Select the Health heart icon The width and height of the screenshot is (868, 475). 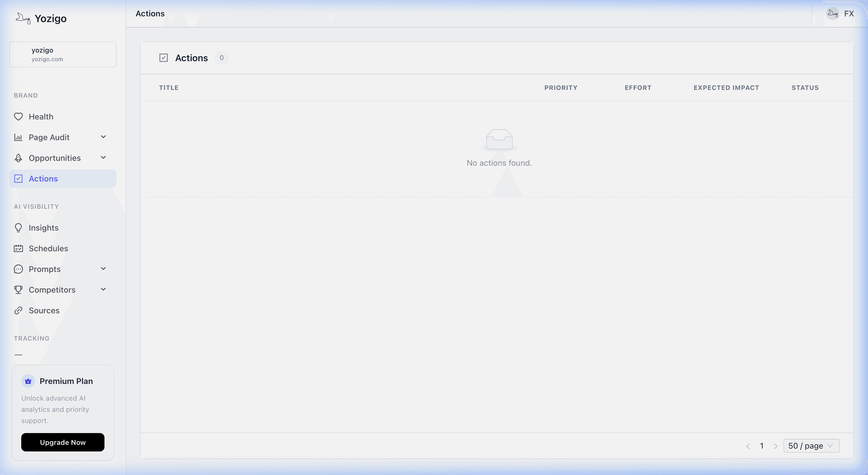point(19,117)
